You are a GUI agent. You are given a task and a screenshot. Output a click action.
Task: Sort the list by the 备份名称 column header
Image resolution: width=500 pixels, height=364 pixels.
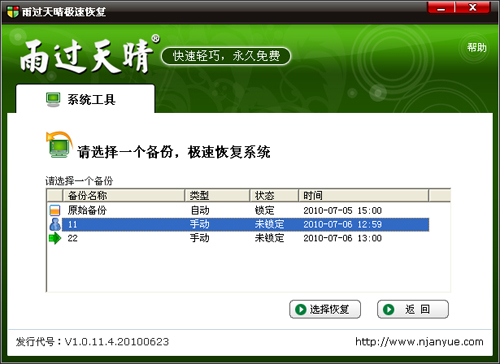tap(124, 195)
